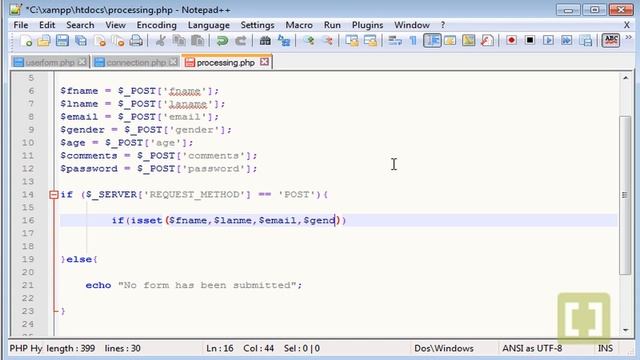Toggle the document map icon
Viewport: 640px width, 360px height.
click(469, 41)
